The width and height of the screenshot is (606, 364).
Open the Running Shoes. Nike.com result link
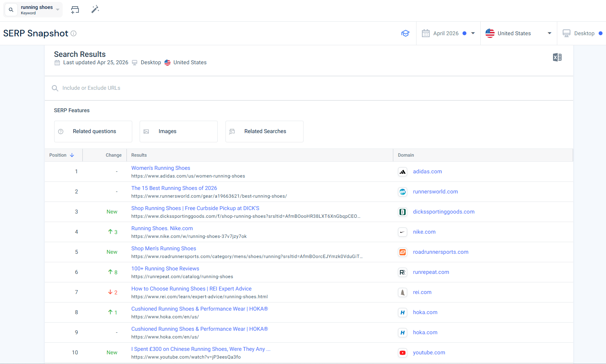click(162, 228)
